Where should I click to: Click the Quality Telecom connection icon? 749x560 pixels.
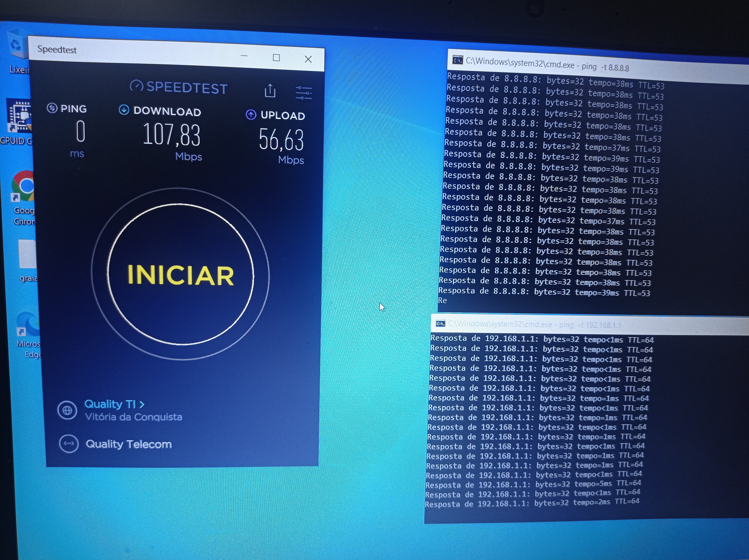[69, 443]
